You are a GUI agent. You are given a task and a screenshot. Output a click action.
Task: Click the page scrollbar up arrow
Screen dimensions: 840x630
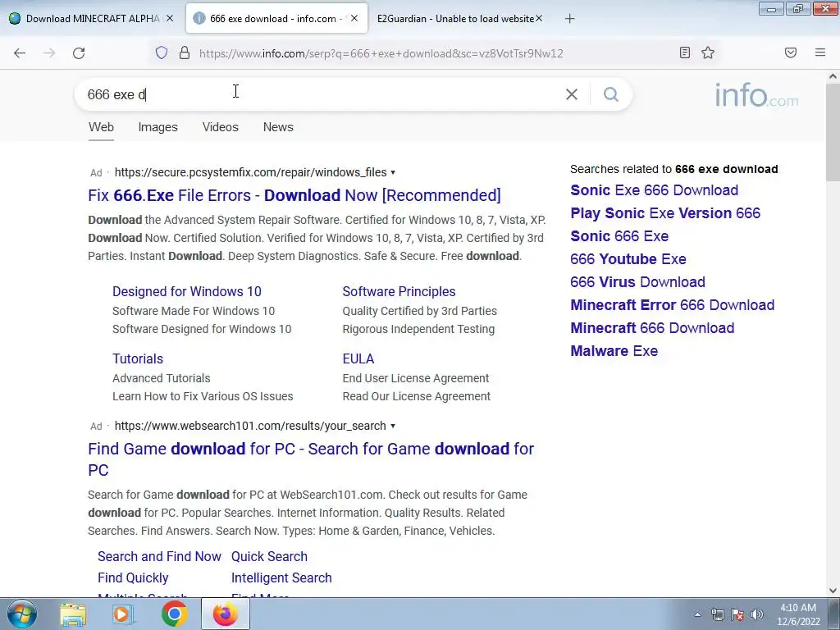833,76
